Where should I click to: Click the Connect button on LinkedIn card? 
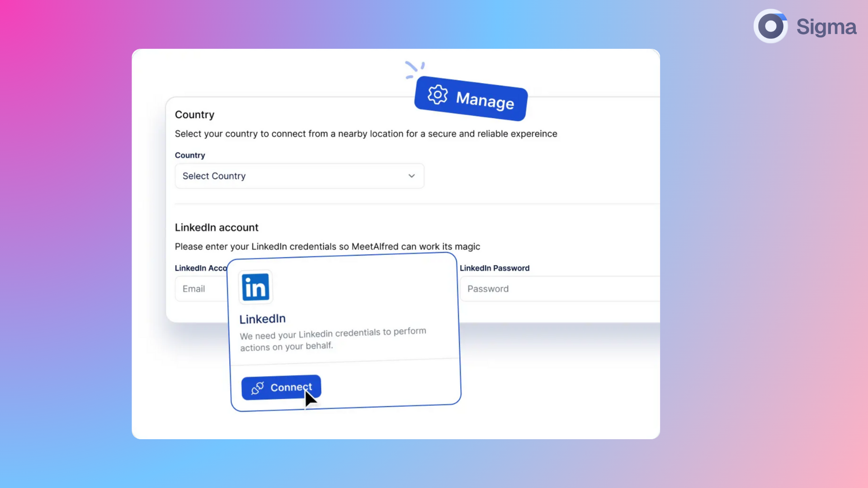(281, 387)
